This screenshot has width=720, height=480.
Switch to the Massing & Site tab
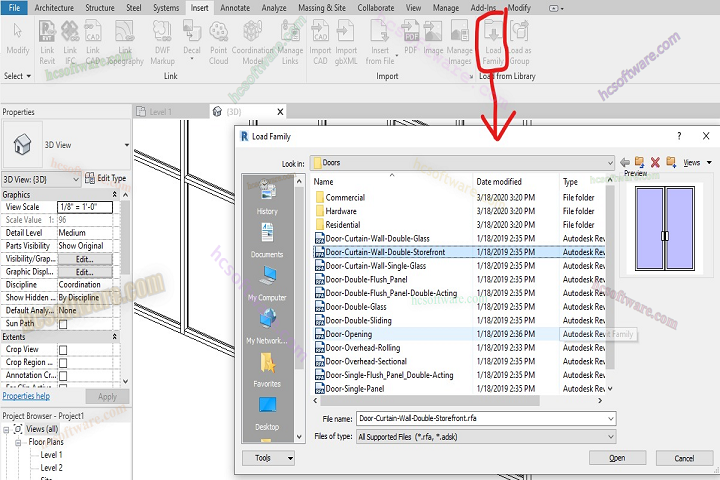[321, 7]
